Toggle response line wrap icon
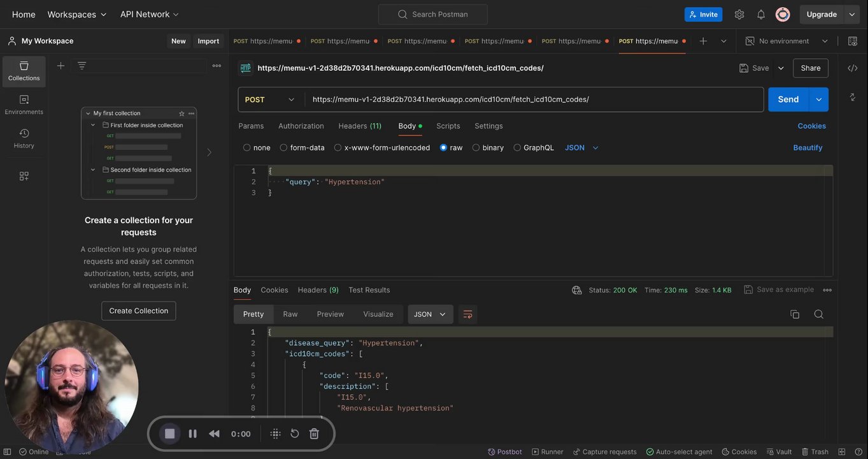This screenshot has width=868, height=459. coord(467,314)
